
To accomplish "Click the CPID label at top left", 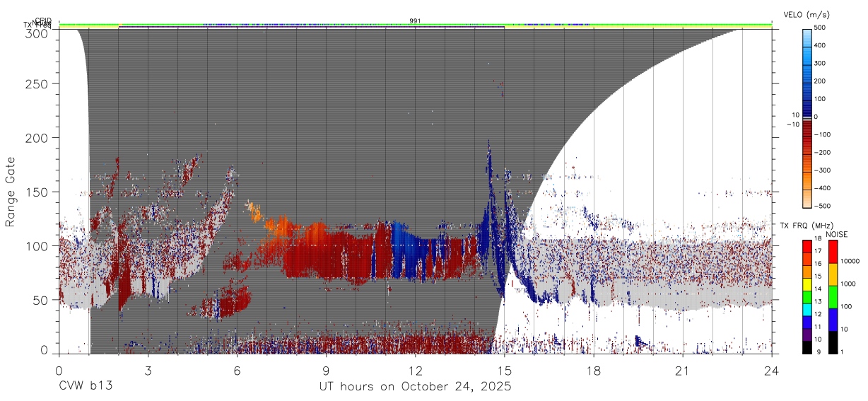I will click(x=43, y=21).
